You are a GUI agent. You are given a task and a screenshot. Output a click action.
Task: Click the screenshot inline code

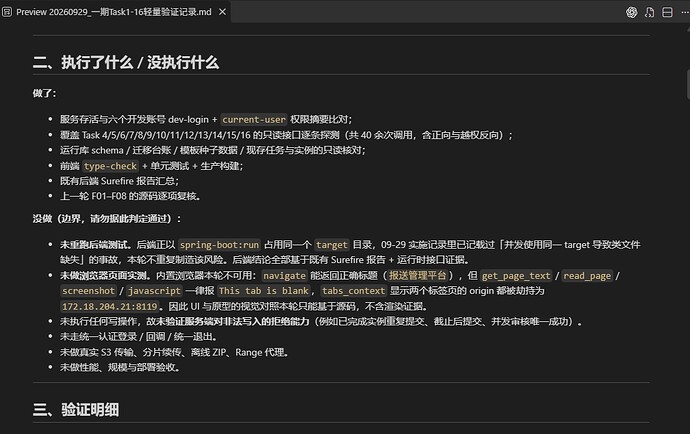(x=88, y=291)
